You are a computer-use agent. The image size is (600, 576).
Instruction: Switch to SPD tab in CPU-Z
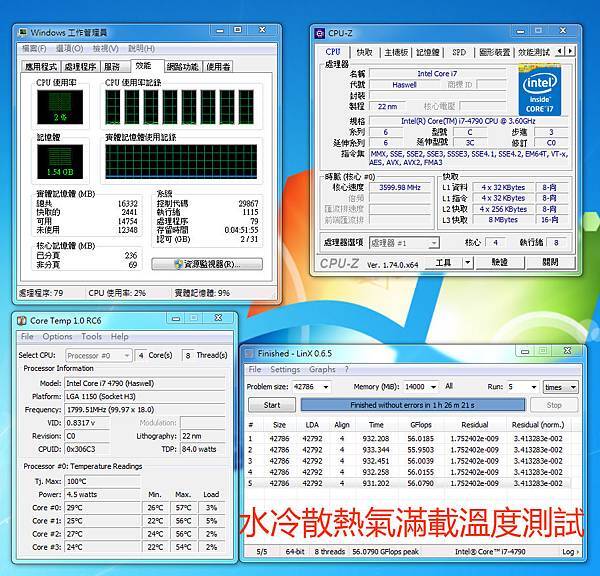tap(459, 52)
